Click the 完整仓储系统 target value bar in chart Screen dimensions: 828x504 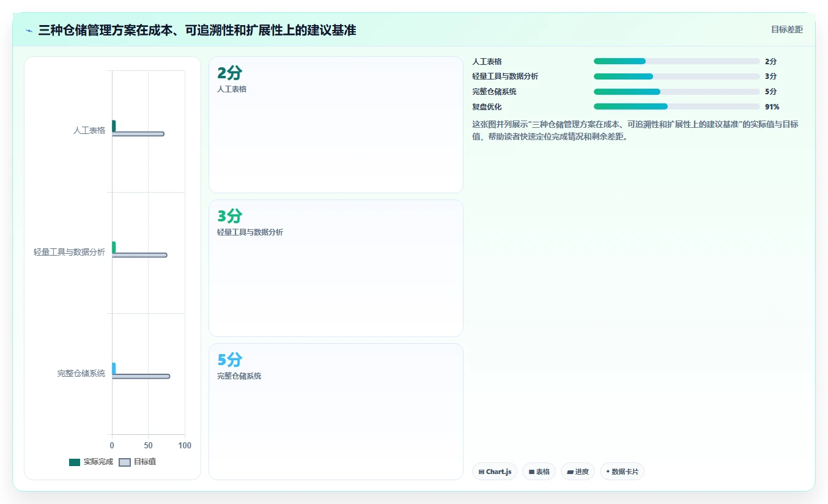pos(141,376)
